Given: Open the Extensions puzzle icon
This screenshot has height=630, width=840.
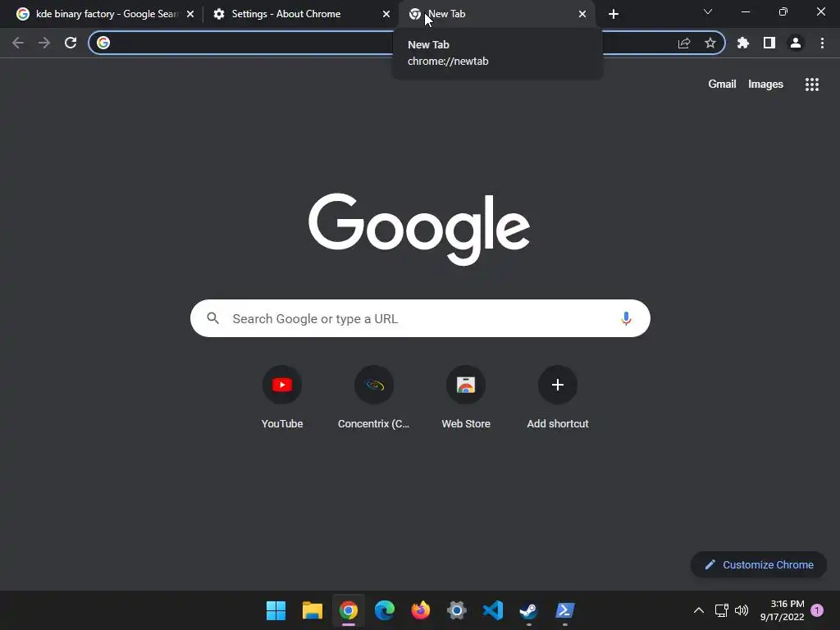Looking at the screenshot, I should 743,43.
